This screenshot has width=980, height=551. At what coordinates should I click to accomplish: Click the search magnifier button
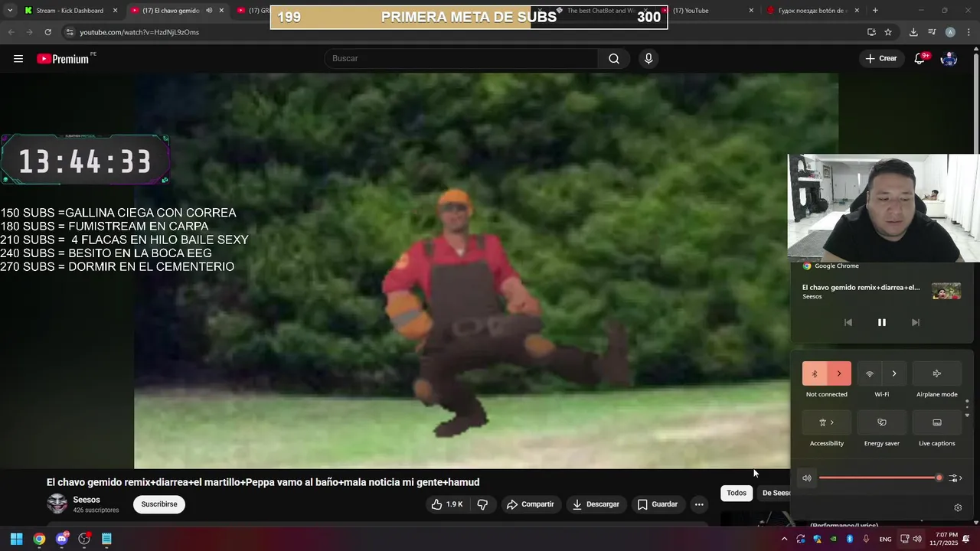614,59
